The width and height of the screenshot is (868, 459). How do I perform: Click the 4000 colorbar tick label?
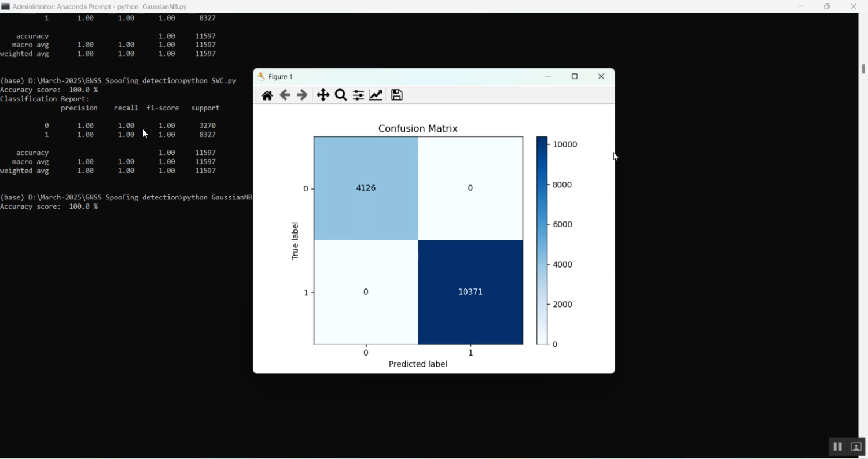point(562,264)
